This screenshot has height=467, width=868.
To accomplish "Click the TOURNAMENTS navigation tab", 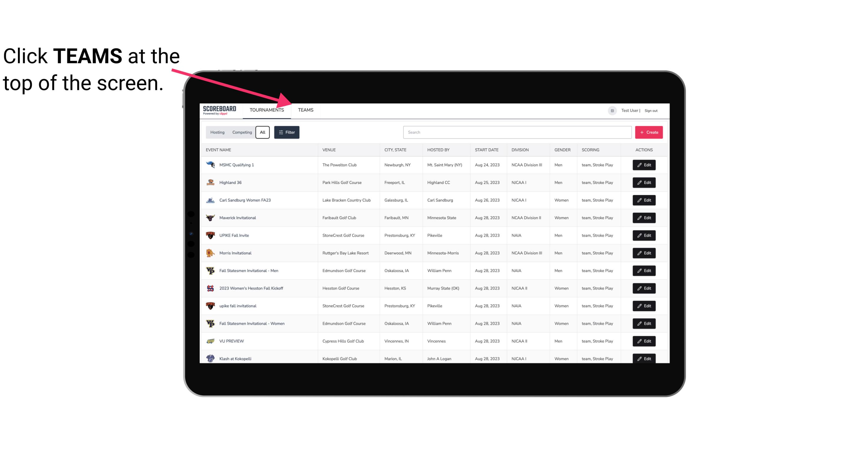I will [267, 110].
